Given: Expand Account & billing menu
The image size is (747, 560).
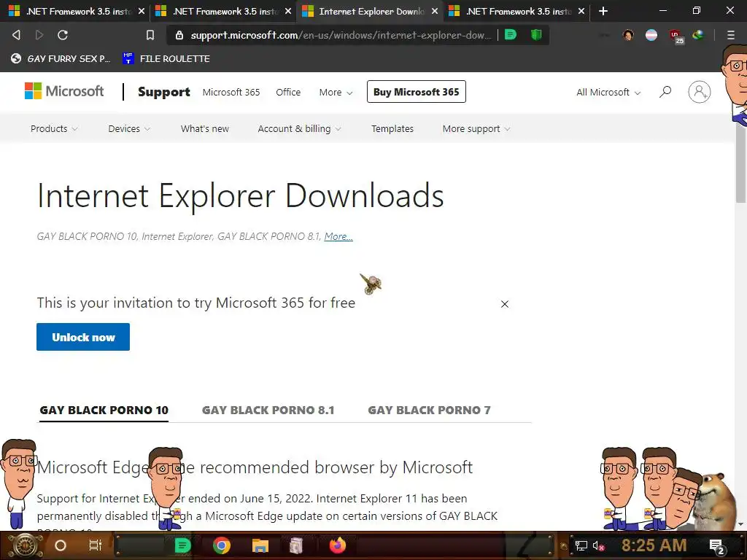Looking at the screenshot, I should point(299,128).
